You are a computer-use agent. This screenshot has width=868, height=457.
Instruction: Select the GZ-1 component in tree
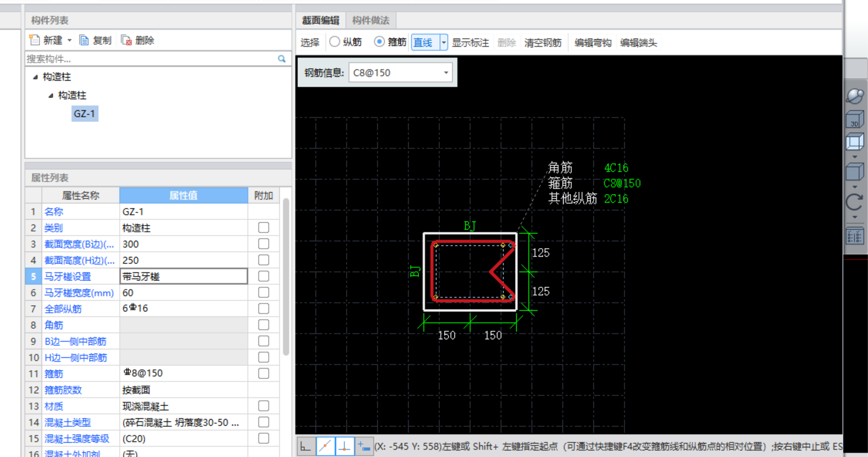(85, 114)
